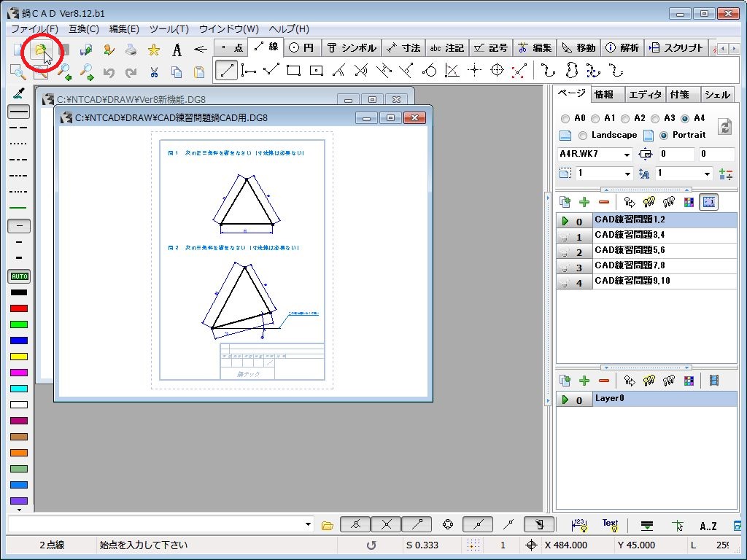The height and width of the screenshot is (560, 747).
Task: Click the yellow star icon
Action: click(x=153, y=50)
